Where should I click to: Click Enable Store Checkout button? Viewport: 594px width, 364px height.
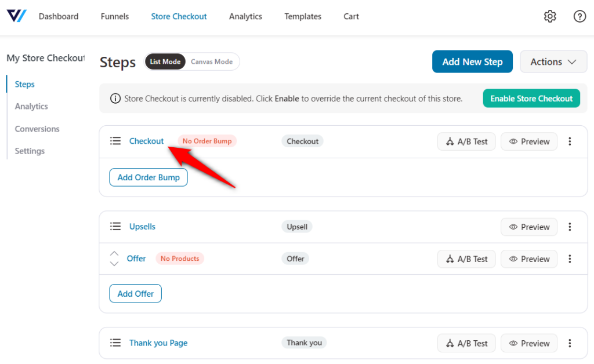point(531,99)
